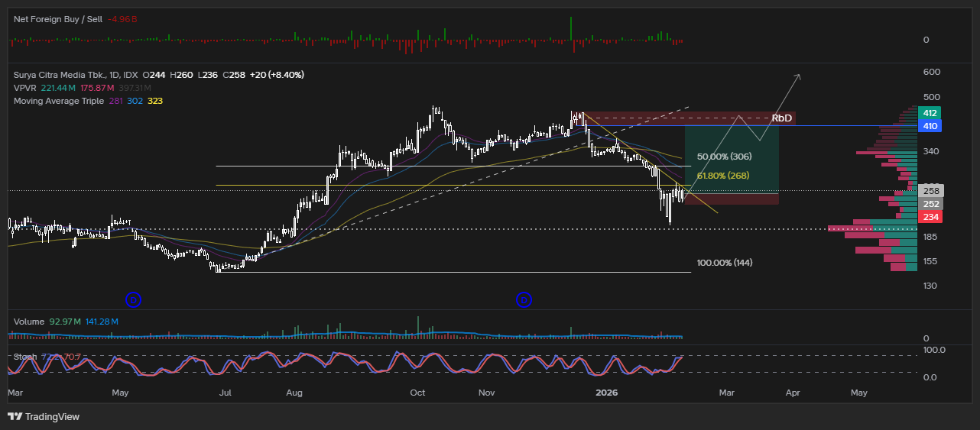
Task: Click the Jul time axis label
Action: 226,393
